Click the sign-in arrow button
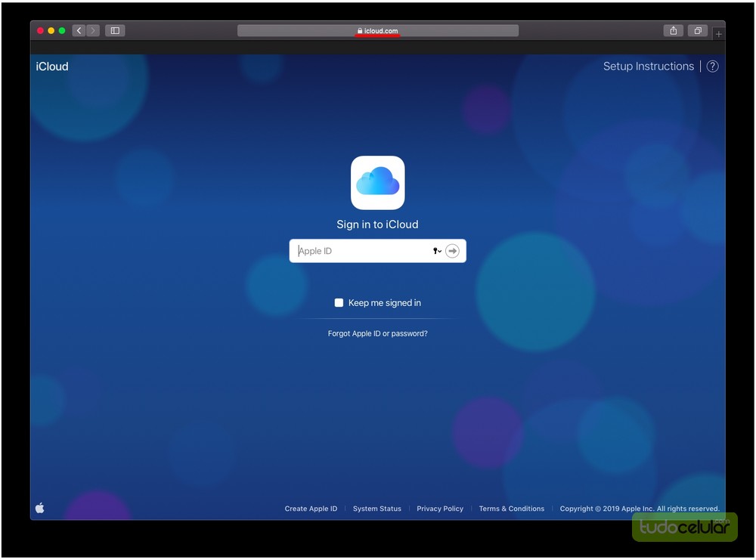This screenshot has width=756, height=560. coord(452,251)
